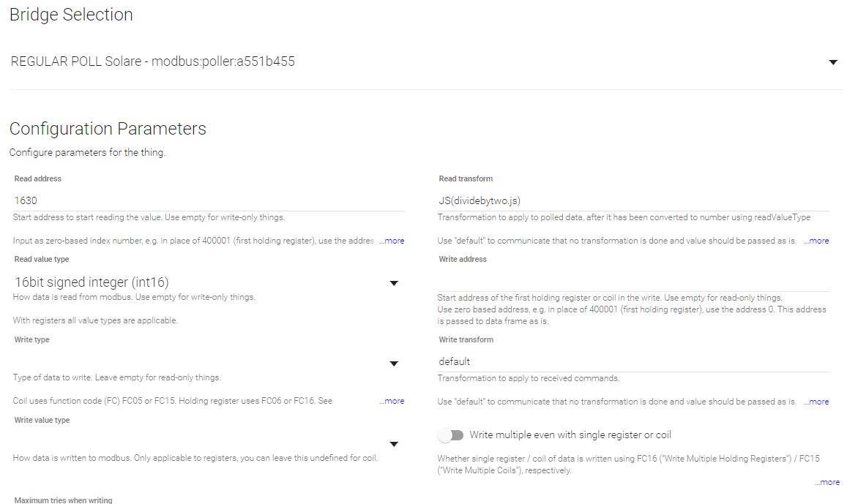Image resolution: width=858 pixels, height=504 pixels.
Task: Click the Write multiple even with single label
Action: [x=570, y=435]
